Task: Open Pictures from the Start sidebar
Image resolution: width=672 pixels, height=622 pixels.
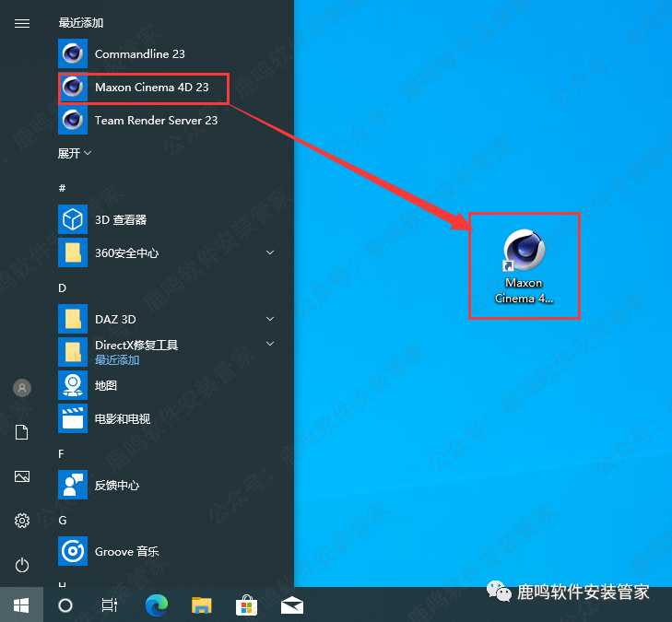Action: coord(22,476)
